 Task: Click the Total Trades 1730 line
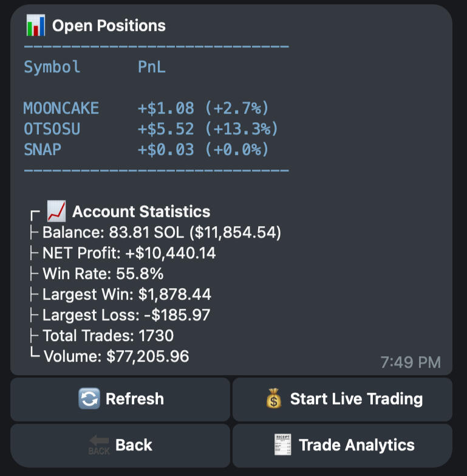tap(101, 336)
